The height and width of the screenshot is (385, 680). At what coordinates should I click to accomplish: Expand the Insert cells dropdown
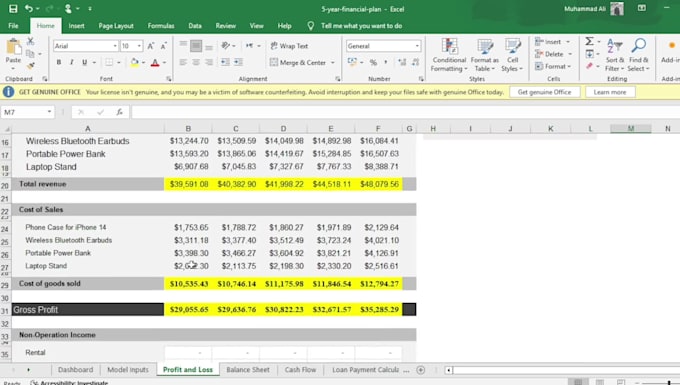tap(568, 42)
